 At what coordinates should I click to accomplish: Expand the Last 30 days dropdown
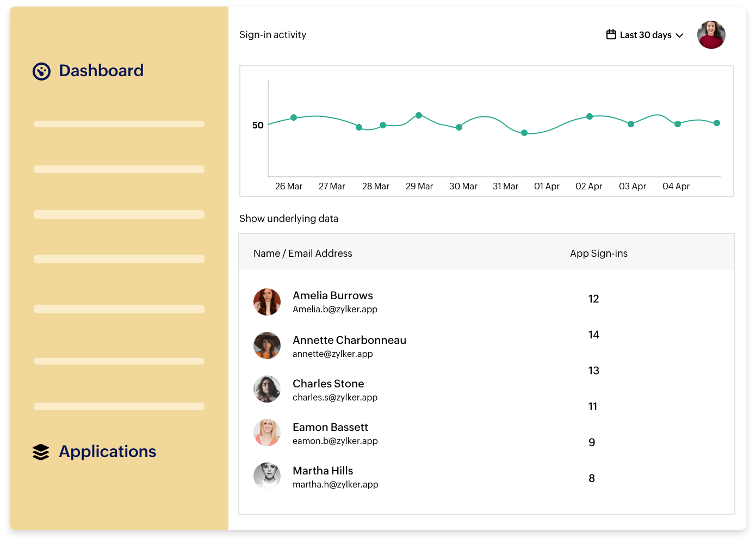(x=645, y=35)
